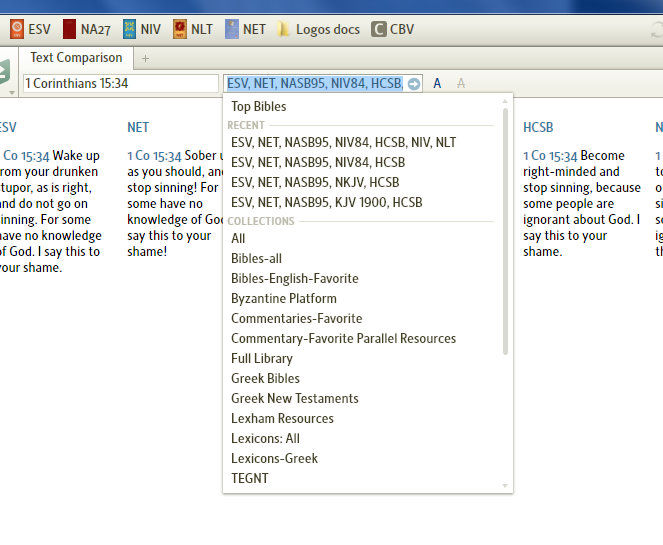Click the dropdown list scrollbar thumb

point(505,232)
